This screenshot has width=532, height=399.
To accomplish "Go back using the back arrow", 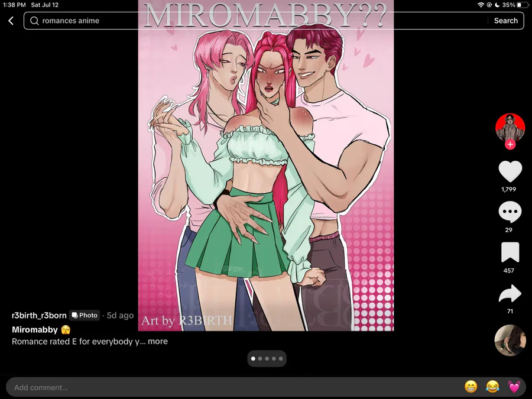I will click(x=11, y=21).
